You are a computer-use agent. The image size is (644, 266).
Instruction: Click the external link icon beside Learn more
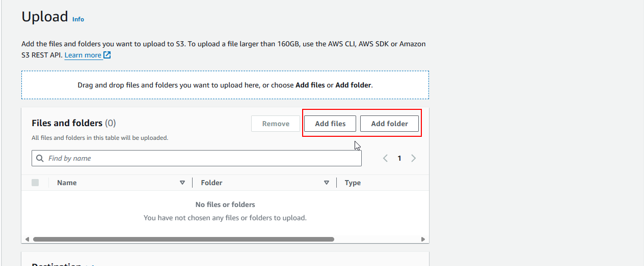pyautogui.click(x=107, y=55)
